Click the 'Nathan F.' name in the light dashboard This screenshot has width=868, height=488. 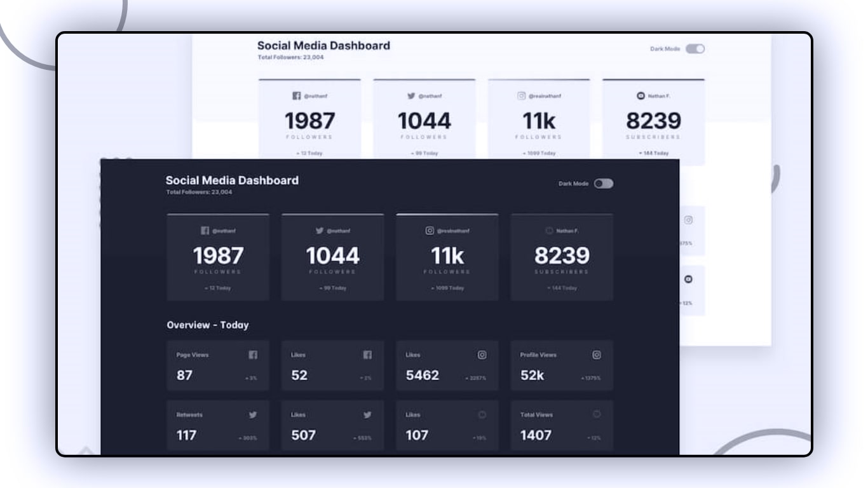[659, 97]
